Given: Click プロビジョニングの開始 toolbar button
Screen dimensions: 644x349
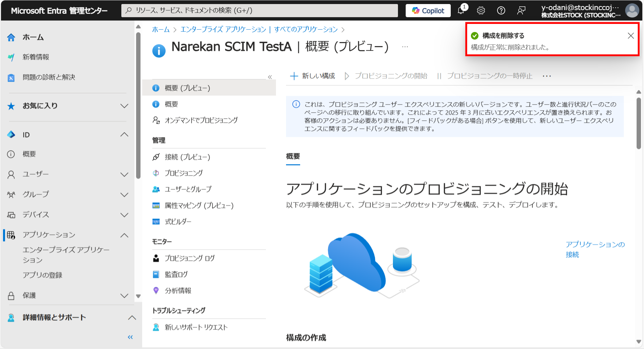Looking at the screenshot, I should (386, 76).
